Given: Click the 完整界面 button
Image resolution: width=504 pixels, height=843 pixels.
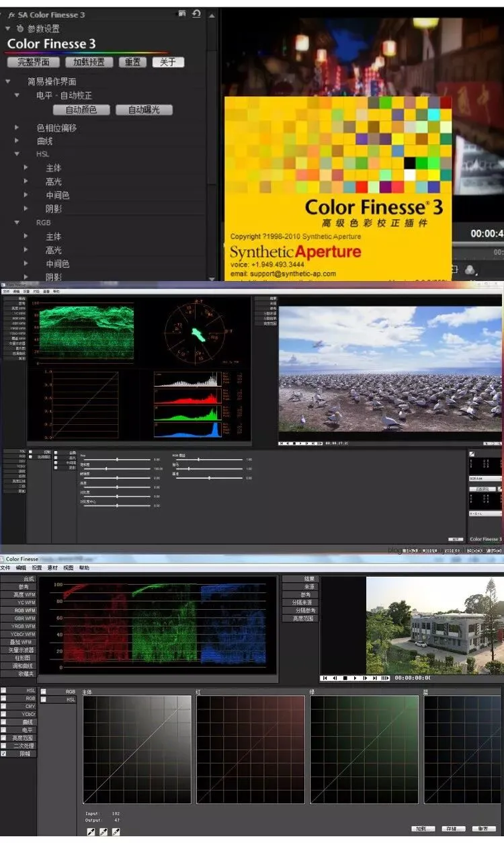Looking at the screenshot, I should 33,62.
